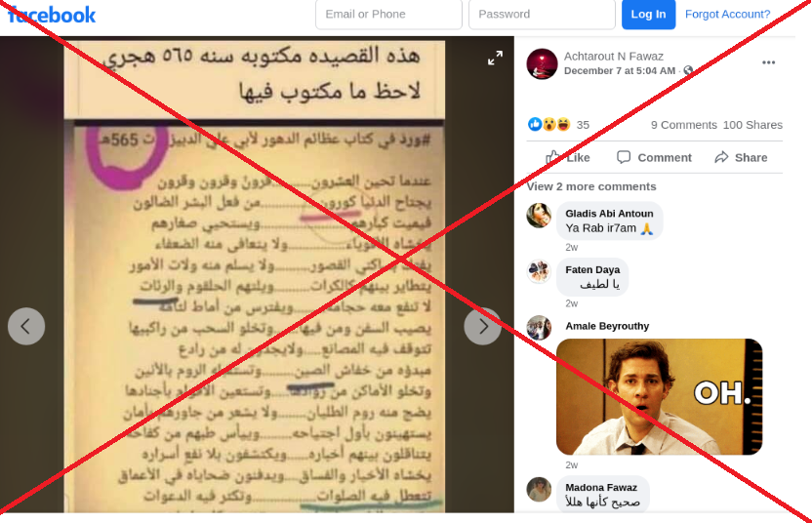Click the Password input field

542,15
